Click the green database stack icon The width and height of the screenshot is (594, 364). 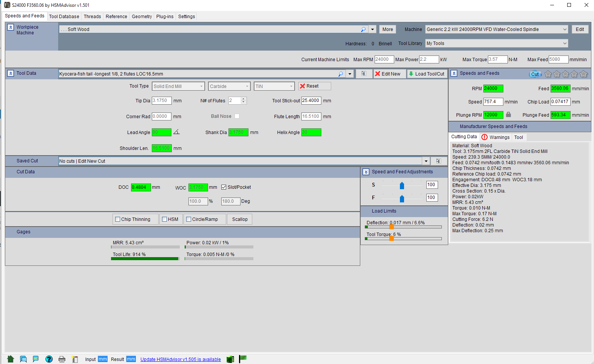230,359
